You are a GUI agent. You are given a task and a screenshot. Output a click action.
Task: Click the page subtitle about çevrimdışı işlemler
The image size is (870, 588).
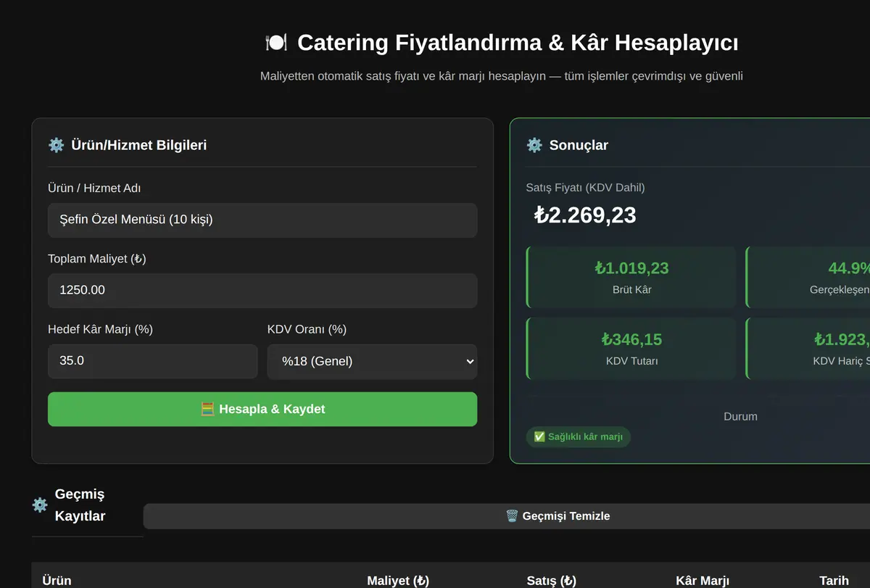pyautogui.click(x=502, y=76)
